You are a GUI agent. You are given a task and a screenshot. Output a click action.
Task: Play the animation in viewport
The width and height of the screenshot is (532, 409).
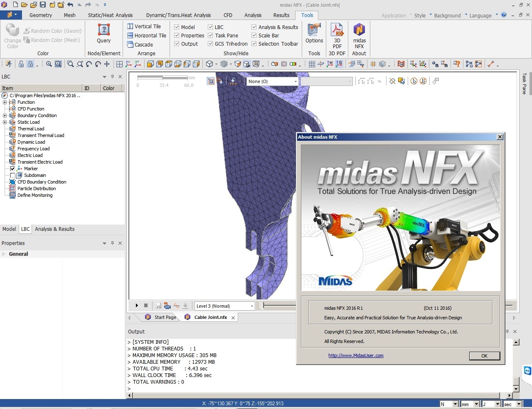137,306
